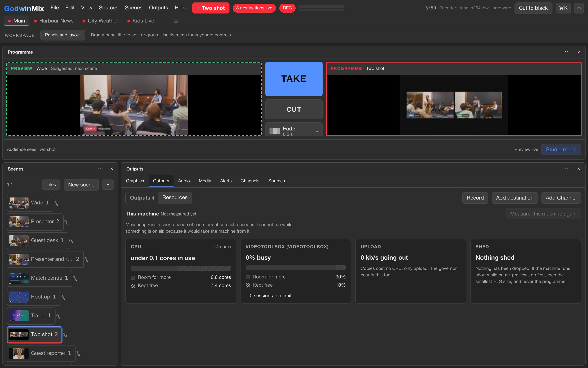
Task: Click the settings gear icon
Action: [x=579, y=8]
